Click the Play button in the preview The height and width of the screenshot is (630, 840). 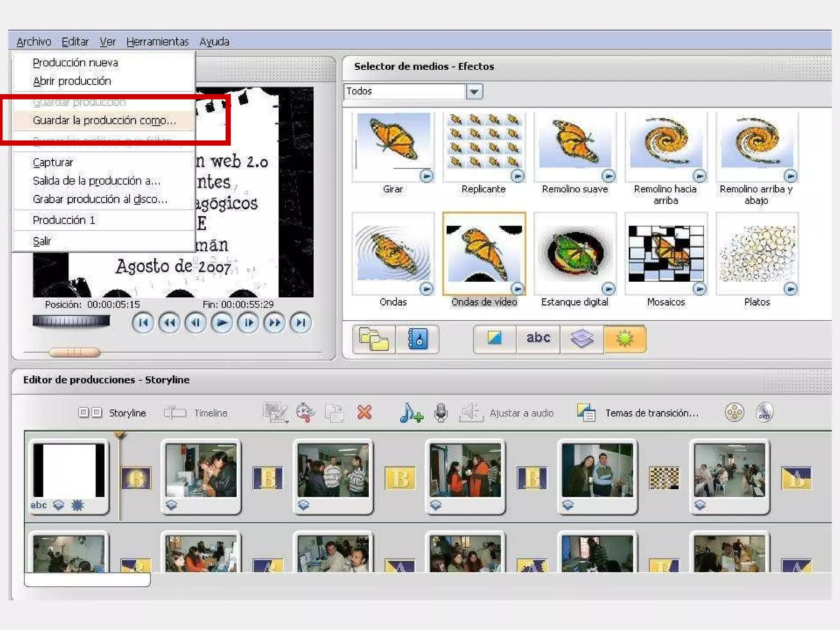coord(222,323)
